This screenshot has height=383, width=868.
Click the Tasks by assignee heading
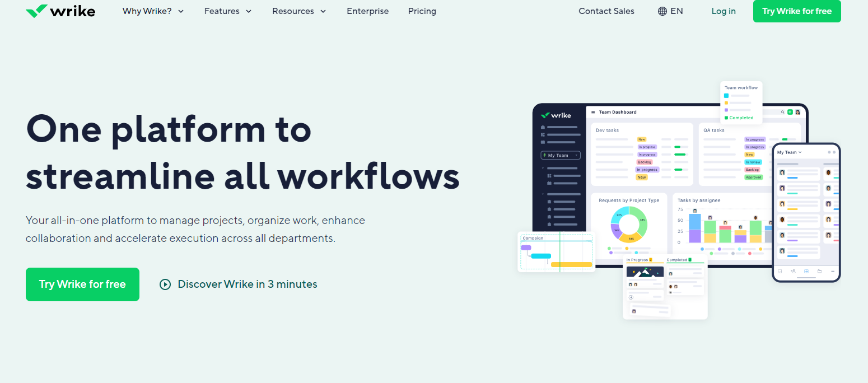[699, 200]
